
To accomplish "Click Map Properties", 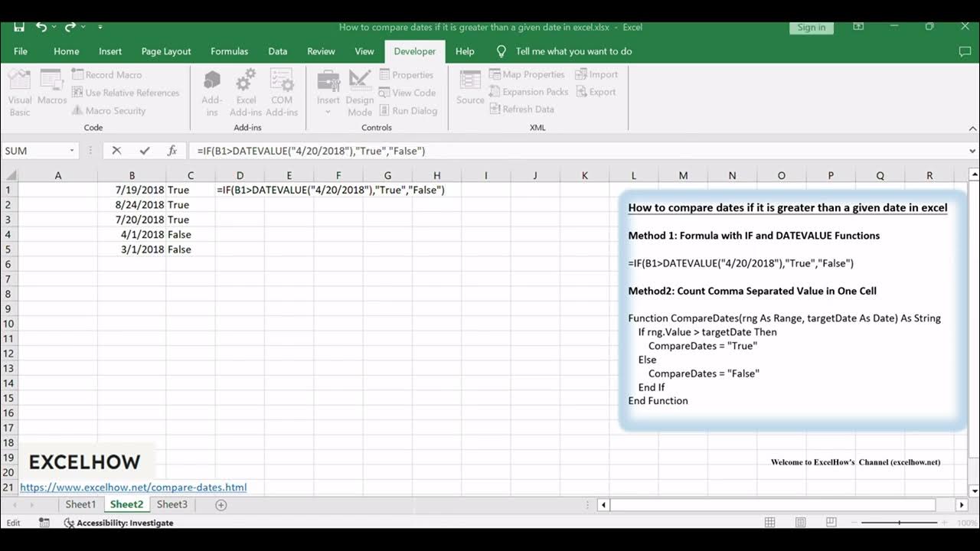I will click(x=528, y=74).
